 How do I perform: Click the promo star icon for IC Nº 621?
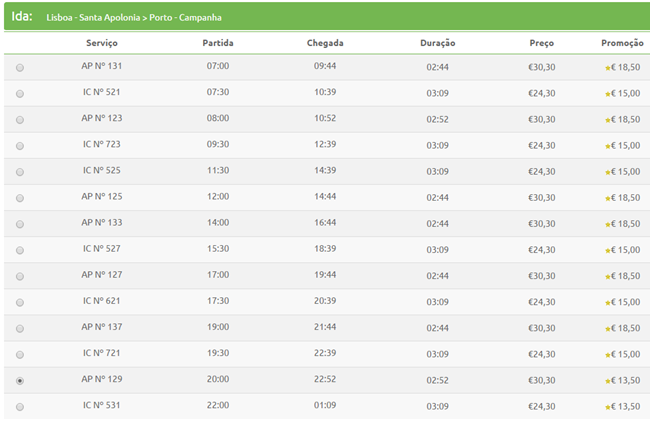pos(608,303)
